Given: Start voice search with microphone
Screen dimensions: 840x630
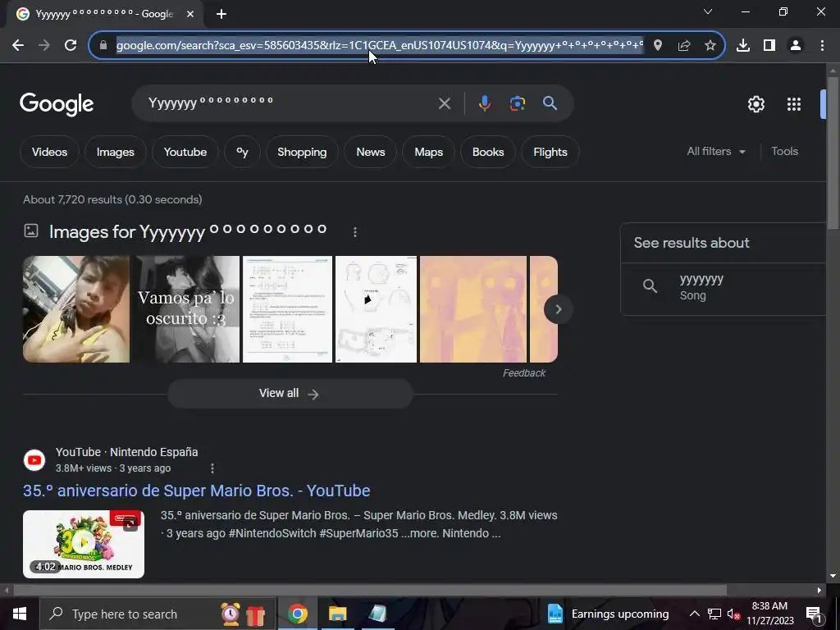Looking at the screenshot, I should point(484,103).
